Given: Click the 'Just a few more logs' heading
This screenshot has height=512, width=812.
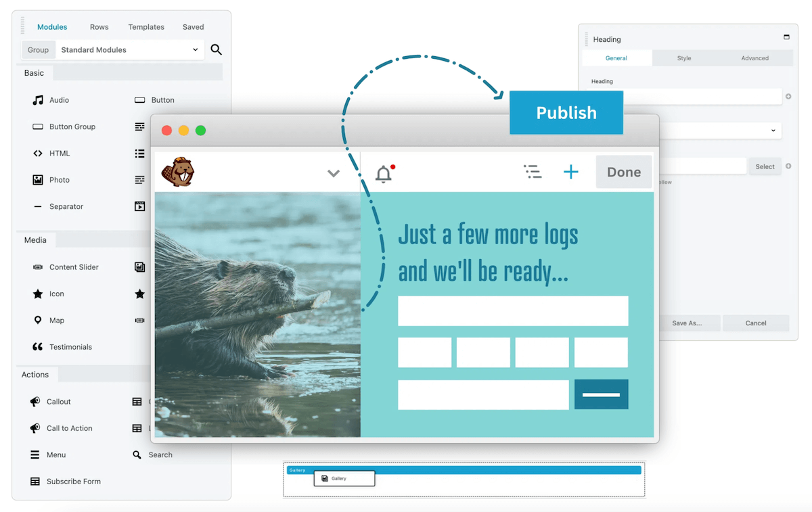Looking at the screenshot, I should [489, 253].
